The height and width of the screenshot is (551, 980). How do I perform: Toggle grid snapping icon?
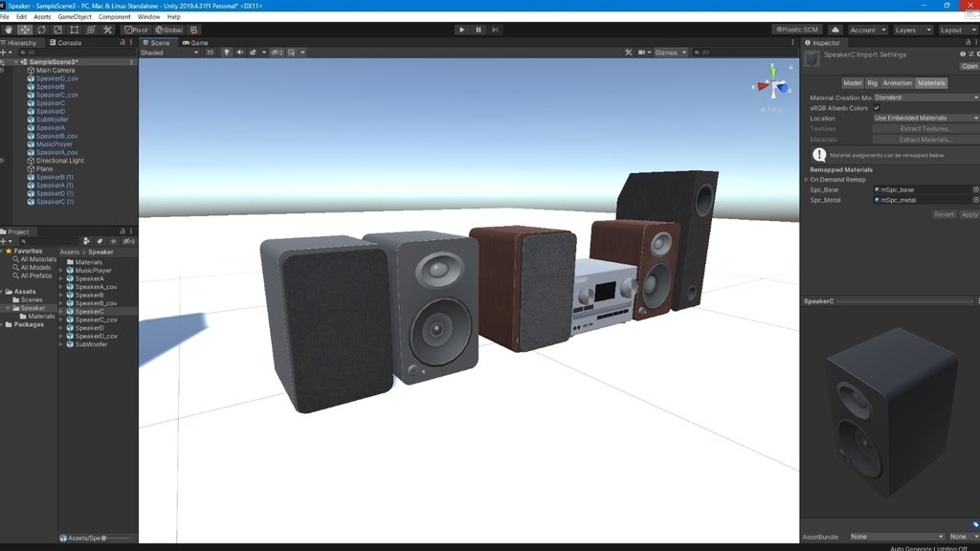pos(193,30)
